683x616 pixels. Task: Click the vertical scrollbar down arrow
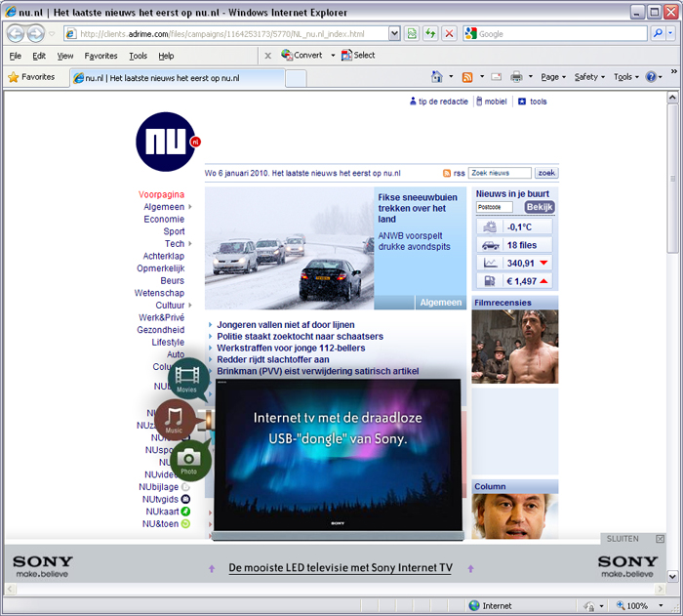point(672,576)
